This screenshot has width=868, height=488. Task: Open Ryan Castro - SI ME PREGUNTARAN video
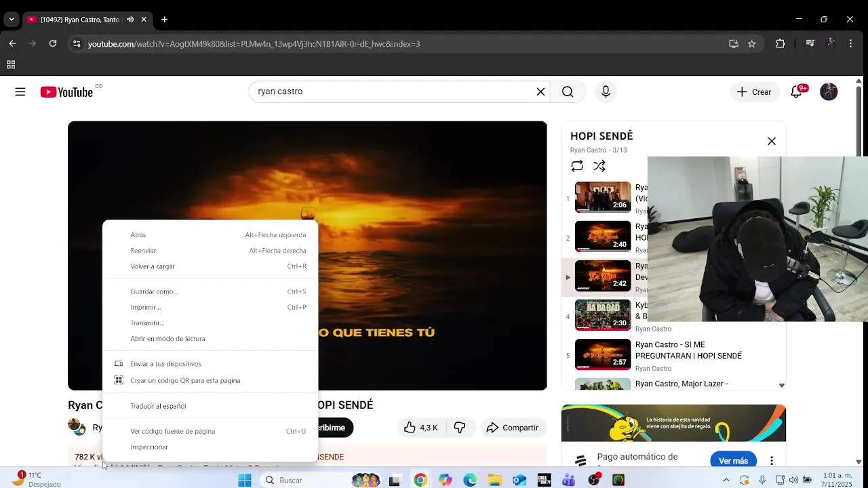(x=688, y=350)
